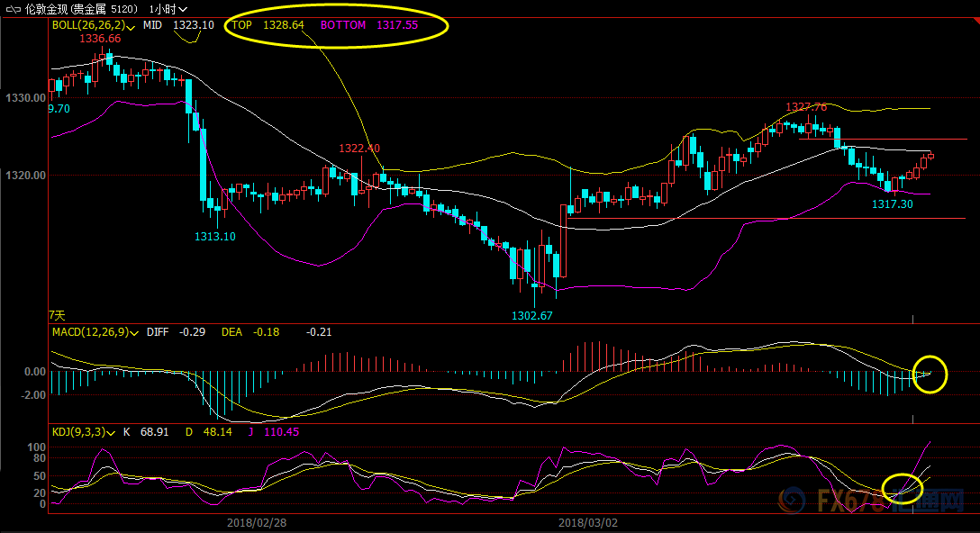Click the 2018/02/28 date marker
The height and width of the screenshot is (533, 980).
[257, 522]
